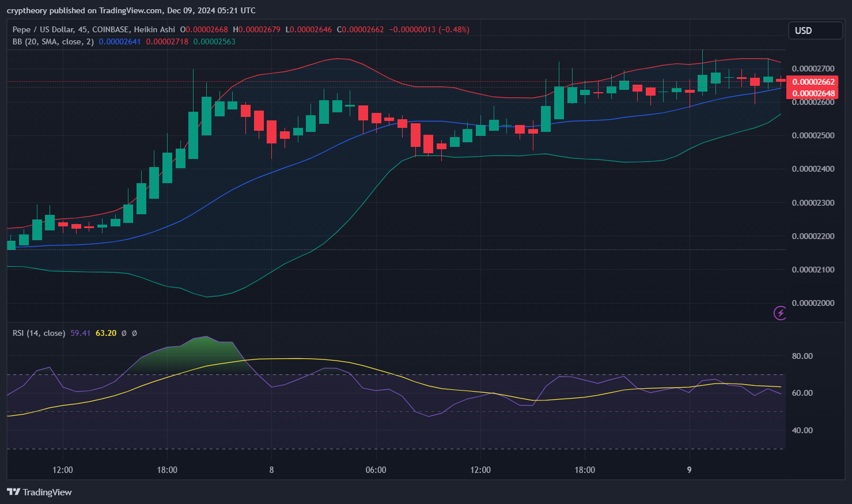Click the BB upper value 0.00002718
The height and width of the screenshot is (504, 852).
pos(167,41)
